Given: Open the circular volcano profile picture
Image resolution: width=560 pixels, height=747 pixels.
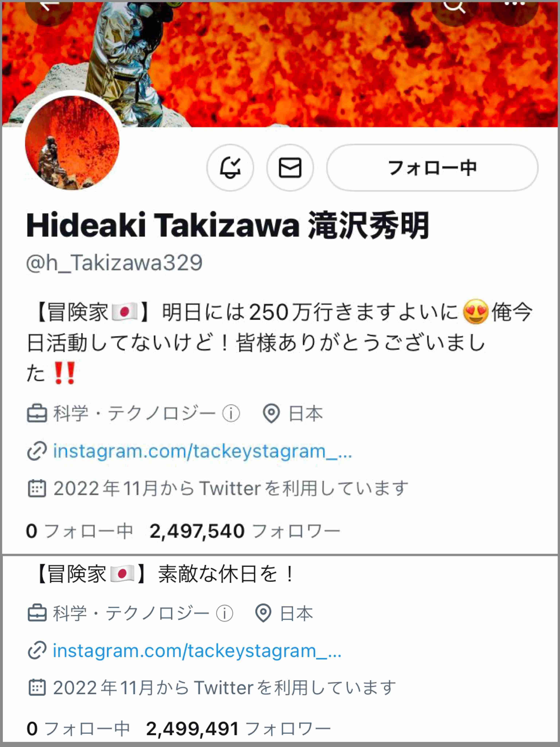Looking at the screenshot, I should point(72,142).
